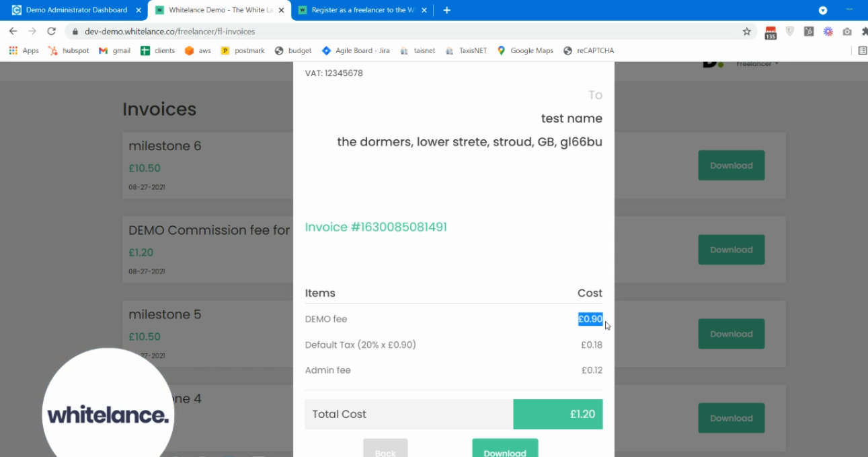Download the DEMO Commission fee invoice

(732, 250)
